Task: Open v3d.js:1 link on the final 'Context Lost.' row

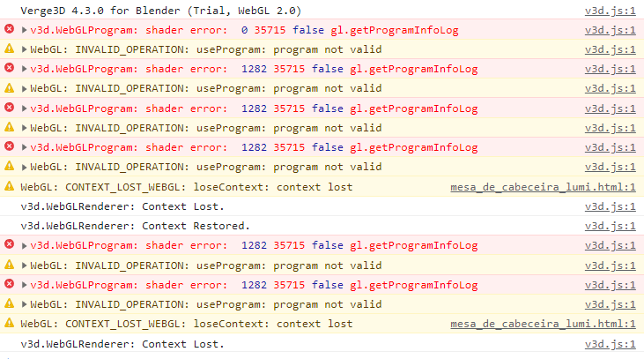Action: 610,344
